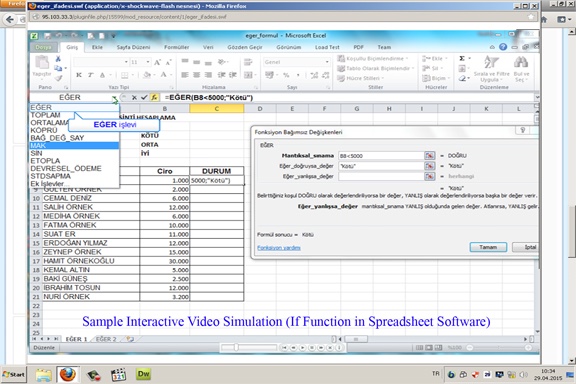Viewport: 576px width, 384px height.
Task: Click the AutoSum sigma icon
Action: point(462,58)
